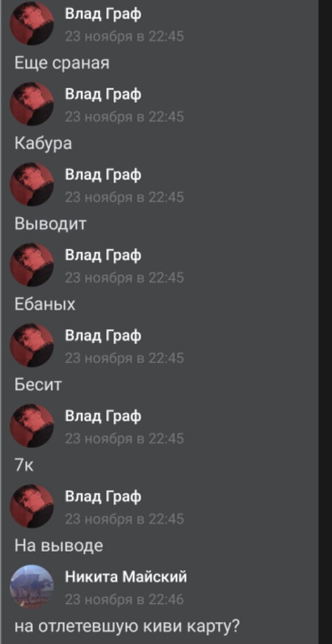Select Влад Граф's avatar above the 'Бесит' message
This screenshot has height=644, width=332.
pyautogui.click(x=32, y=345)
